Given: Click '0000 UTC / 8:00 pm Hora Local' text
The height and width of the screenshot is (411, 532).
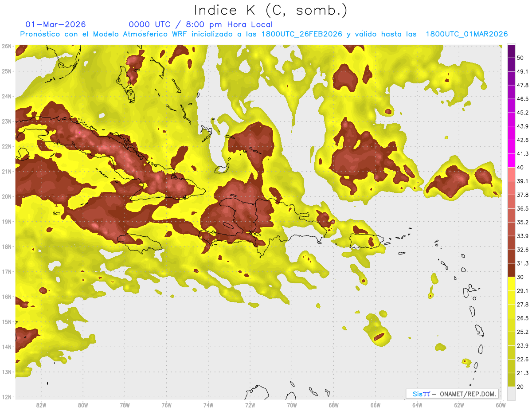Looking at the screenshot, I should (200, 24).
